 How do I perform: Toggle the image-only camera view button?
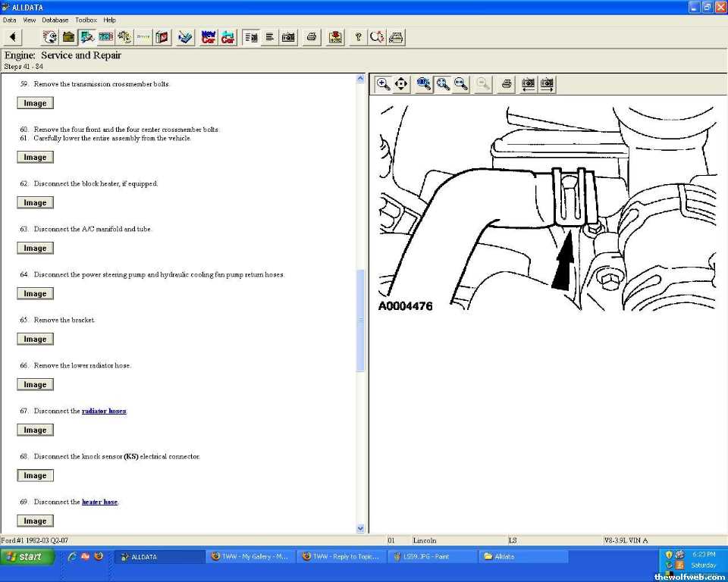288,37
